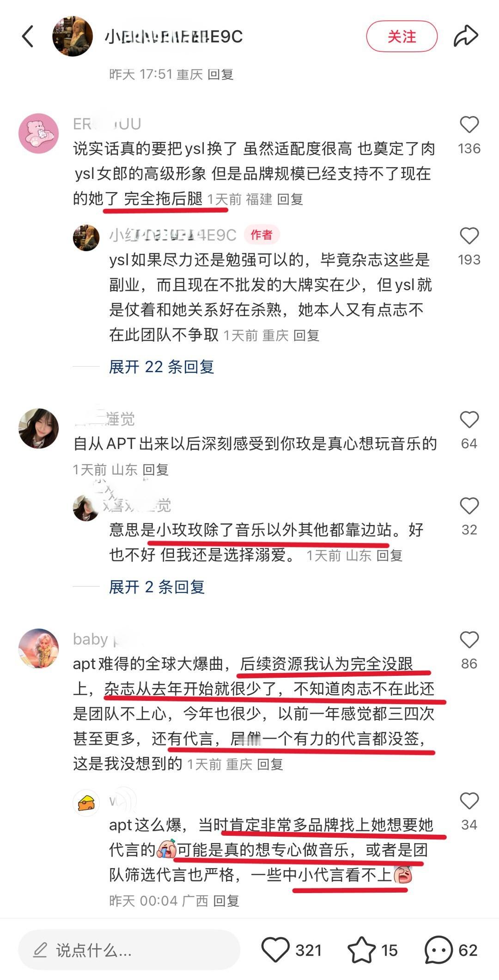Like the APT comment with 64 likes
Image resolution: width=499 pixels, height=980 pixels.
click(469, 420)
